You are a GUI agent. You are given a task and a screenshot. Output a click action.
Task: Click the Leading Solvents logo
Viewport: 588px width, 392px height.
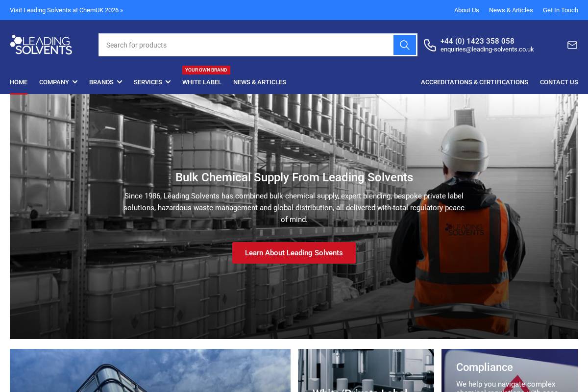point(41,45)
